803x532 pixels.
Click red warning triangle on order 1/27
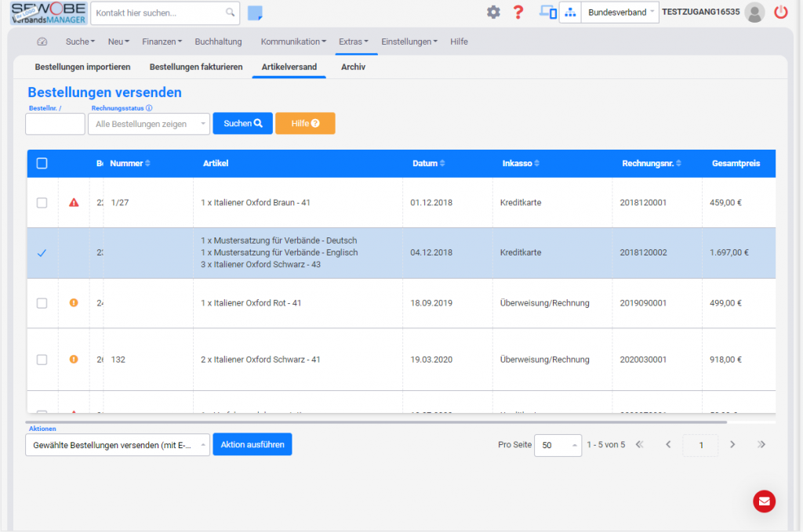pyautogui.click(x=74, y=203)
